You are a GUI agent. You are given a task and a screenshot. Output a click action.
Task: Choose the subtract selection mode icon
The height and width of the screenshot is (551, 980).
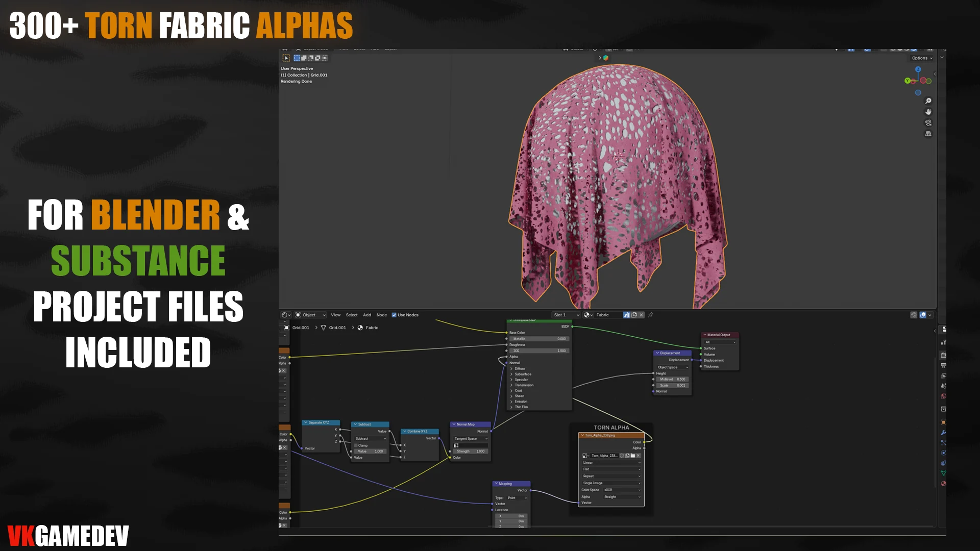click(x=310, y=58)
